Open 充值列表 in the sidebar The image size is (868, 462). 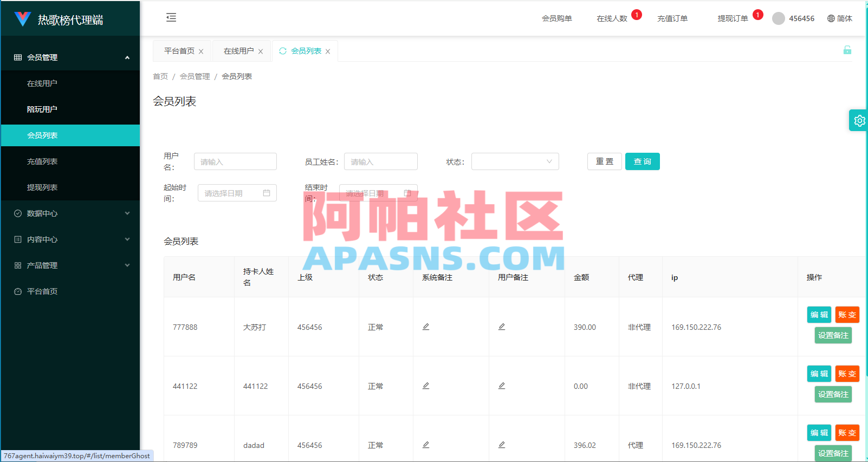click(70, 161)
